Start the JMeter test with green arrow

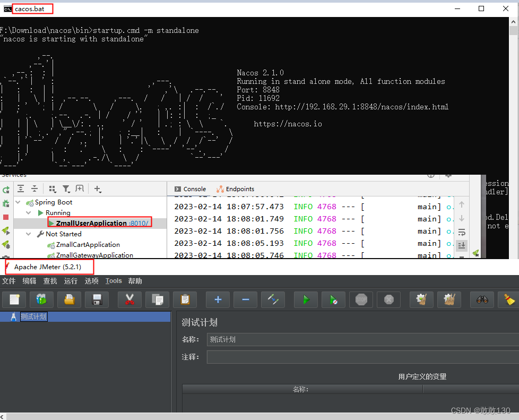306,300
